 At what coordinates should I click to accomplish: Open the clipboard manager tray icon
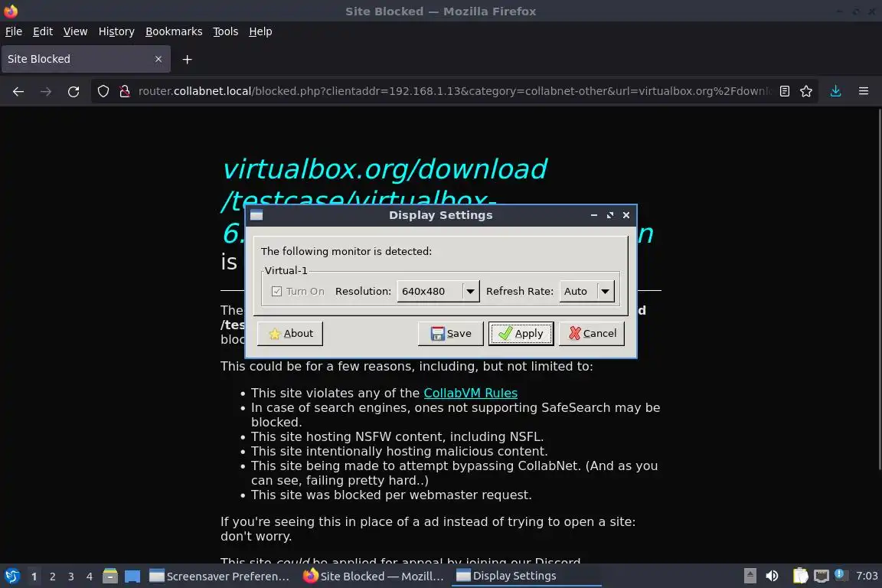pos(800,576)
